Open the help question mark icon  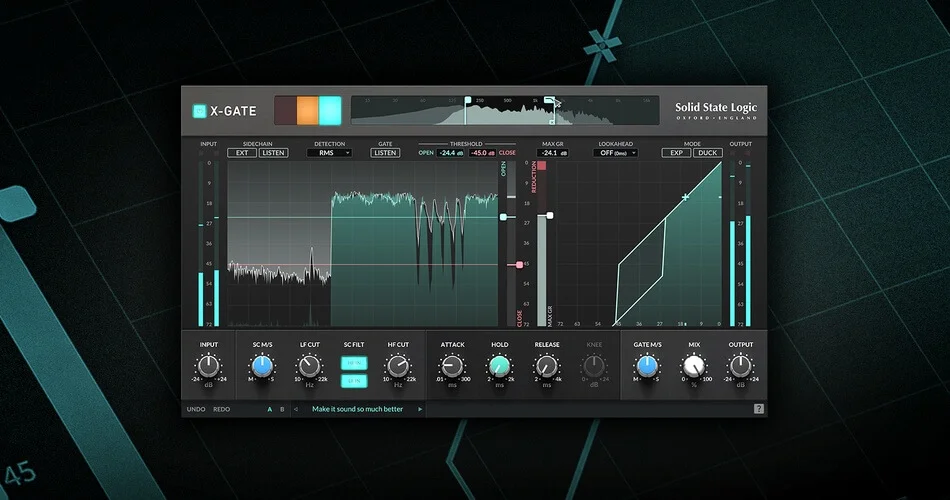759,409
